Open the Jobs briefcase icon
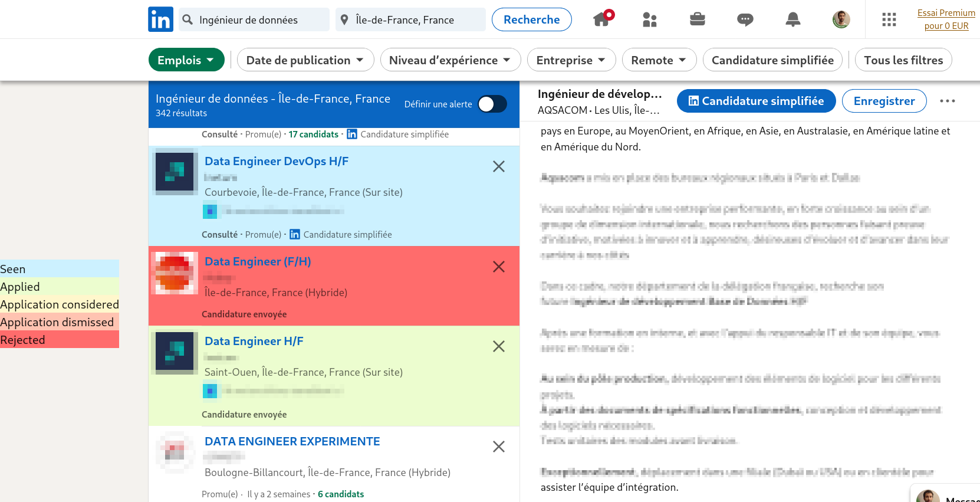The width and height of the screenshot is (980, 502). (x=698, y=19)
